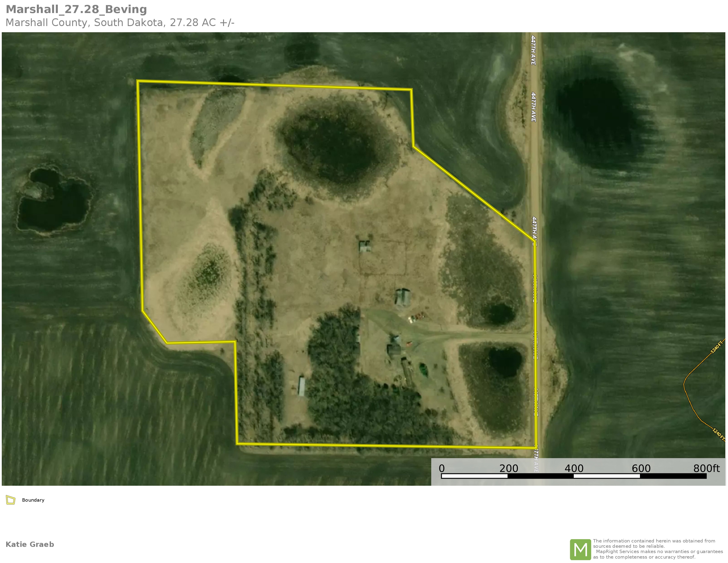The height and width of the screenshot is (563, 728).
Task: Click the yellow Boundary legend icon
Action: tap(11, 500)
